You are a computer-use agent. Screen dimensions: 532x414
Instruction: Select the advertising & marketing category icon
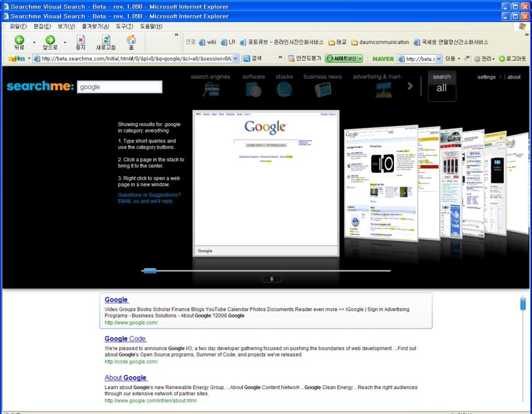(384, 90)
